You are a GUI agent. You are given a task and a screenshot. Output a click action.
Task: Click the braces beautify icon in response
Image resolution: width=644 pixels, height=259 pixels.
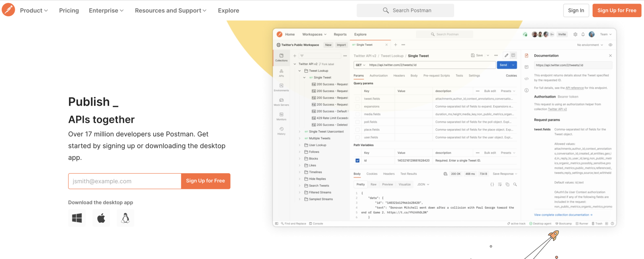click(x=492, y=184)
